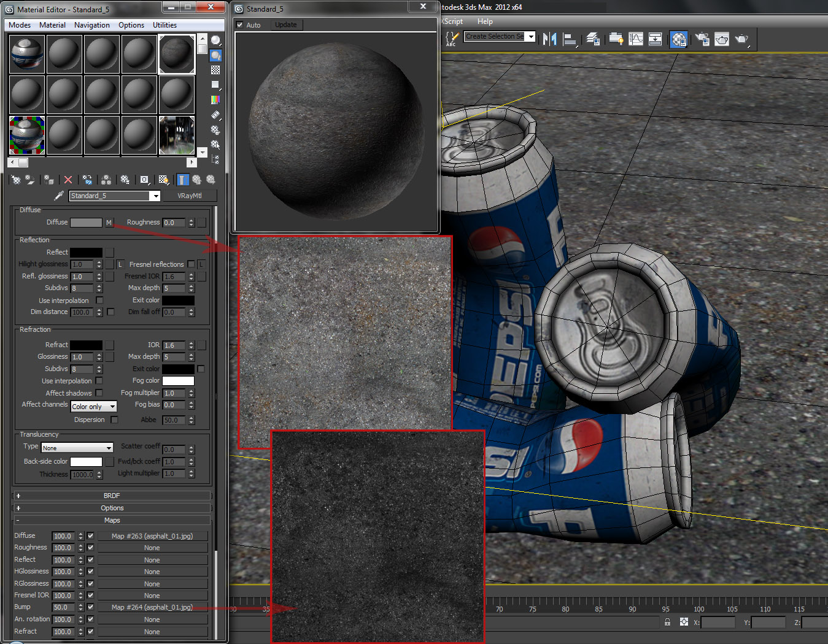Enable the Fresnel reflections checkbox
This screenshot has height=644, width=828.
pos(192,264)
